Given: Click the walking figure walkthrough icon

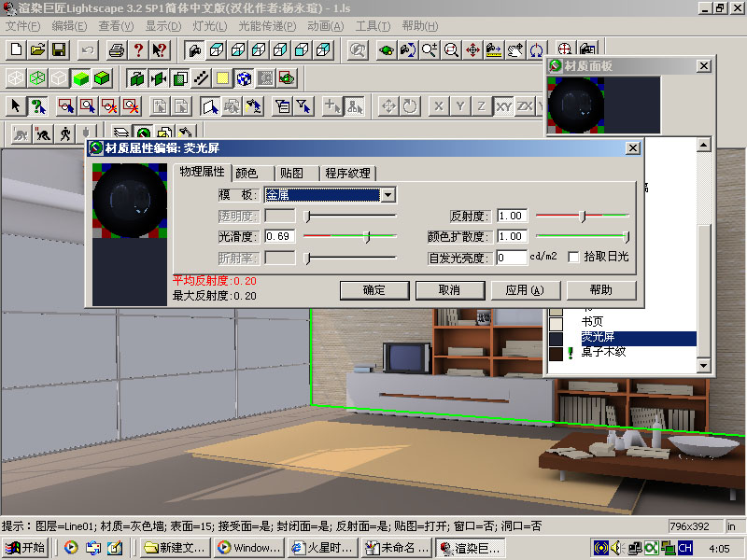Looking at the screenshot, I should coord(64,133).
